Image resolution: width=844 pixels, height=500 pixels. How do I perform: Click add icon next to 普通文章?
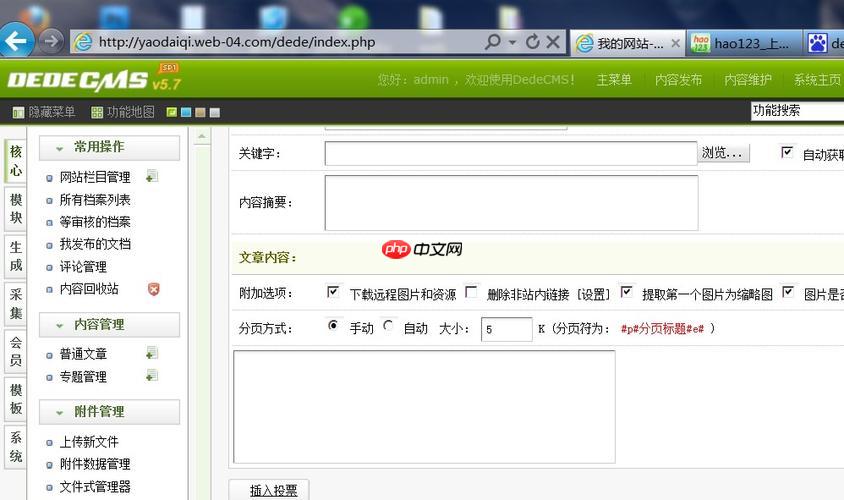(152, 353)
